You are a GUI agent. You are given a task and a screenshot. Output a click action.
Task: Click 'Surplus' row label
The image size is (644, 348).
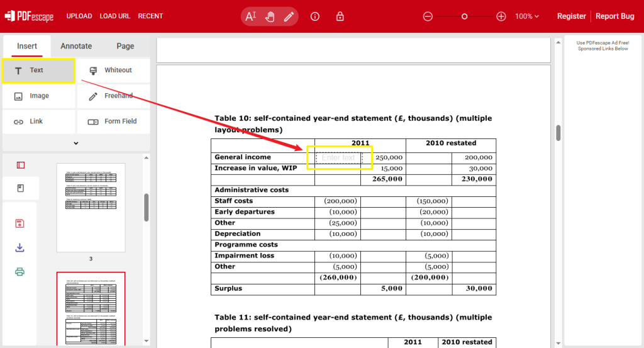pyautogui.click(x=228, y=288)
